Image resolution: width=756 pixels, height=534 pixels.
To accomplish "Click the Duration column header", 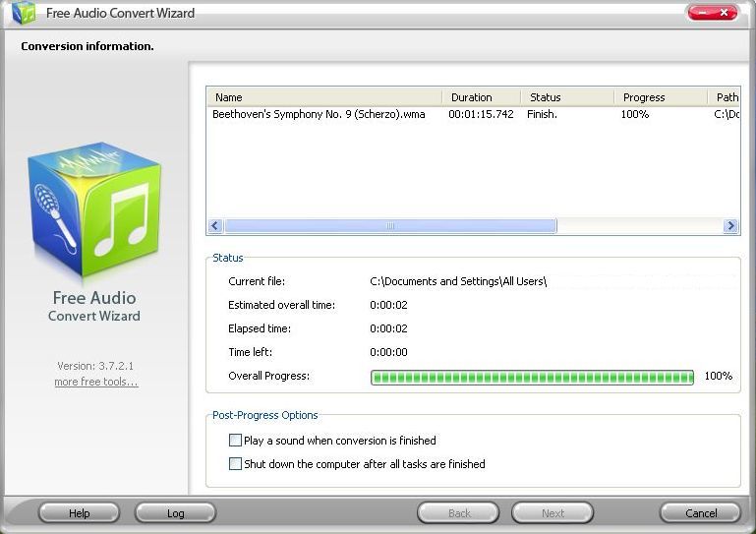I will click(481, 97).
